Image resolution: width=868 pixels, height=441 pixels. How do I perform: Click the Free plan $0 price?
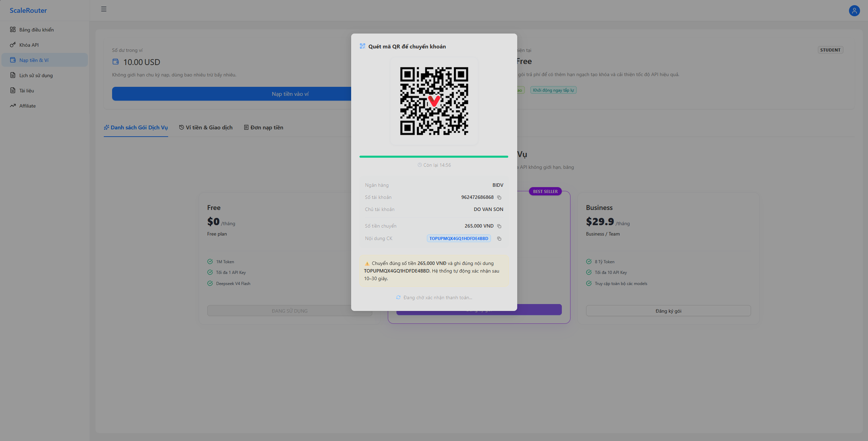point(213,222)
